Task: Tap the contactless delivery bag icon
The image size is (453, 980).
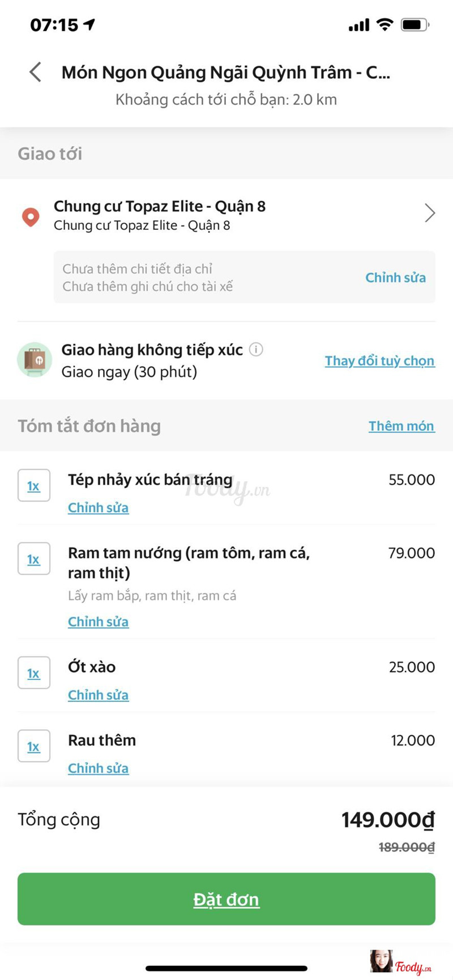Action: [x=35, y=360]
